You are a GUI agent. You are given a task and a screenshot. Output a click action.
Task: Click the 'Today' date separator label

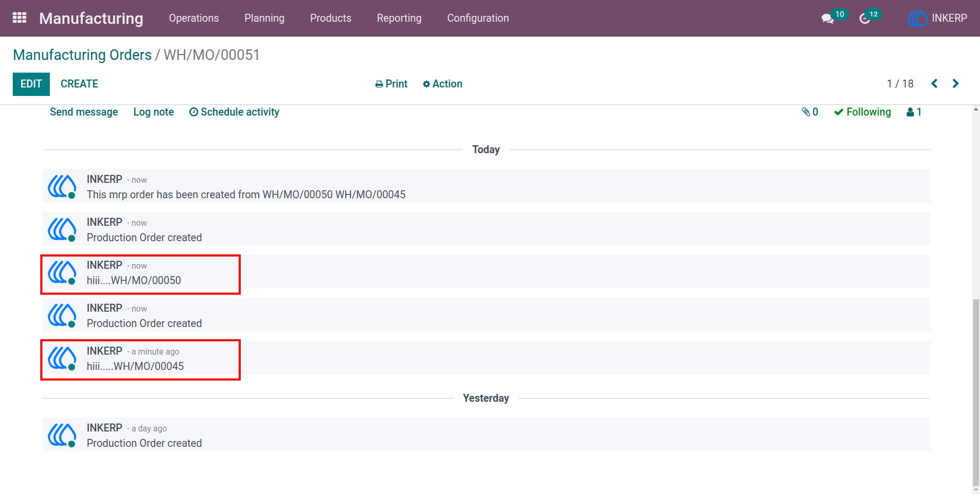coord(486,149)
